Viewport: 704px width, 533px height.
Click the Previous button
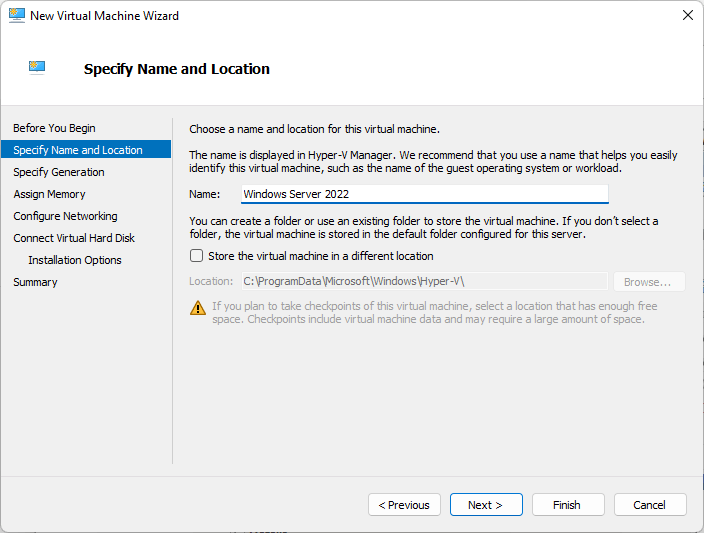click(x=404, y=505)
